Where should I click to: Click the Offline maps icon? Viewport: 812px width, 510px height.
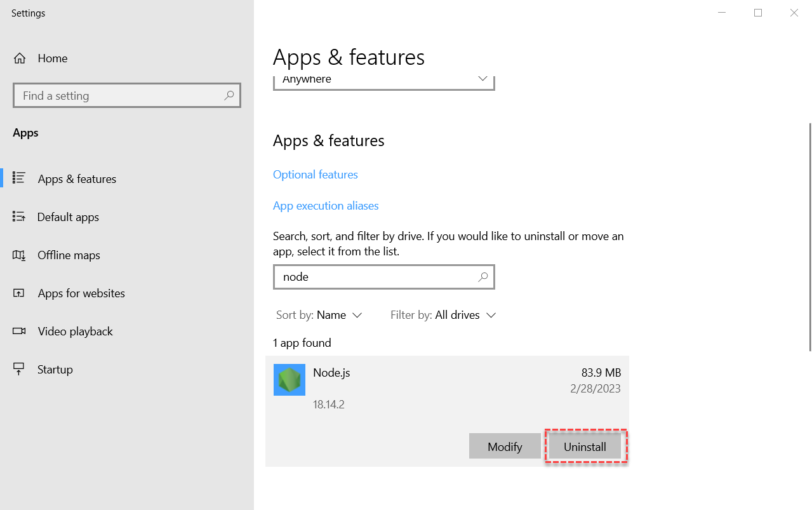pos(19,255)
